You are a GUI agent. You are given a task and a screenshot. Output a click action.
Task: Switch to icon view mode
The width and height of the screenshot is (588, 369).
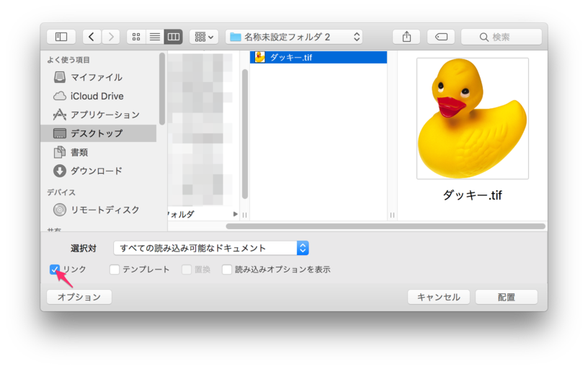point(135,37)
